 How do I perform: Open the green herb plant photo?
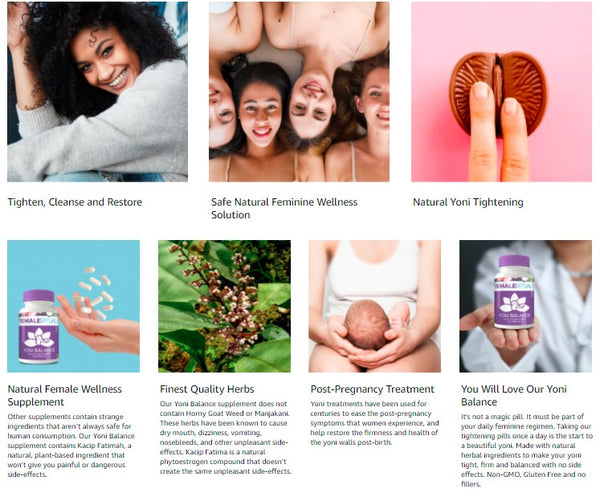click(224, 306)
